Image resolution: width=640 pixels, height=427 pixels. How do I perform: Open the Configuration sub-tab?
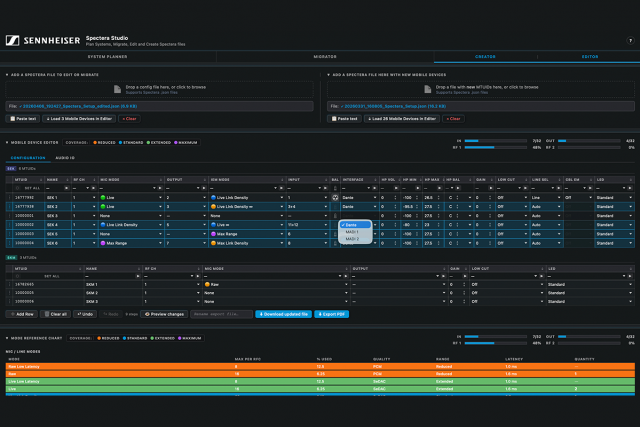coord(28,158)
